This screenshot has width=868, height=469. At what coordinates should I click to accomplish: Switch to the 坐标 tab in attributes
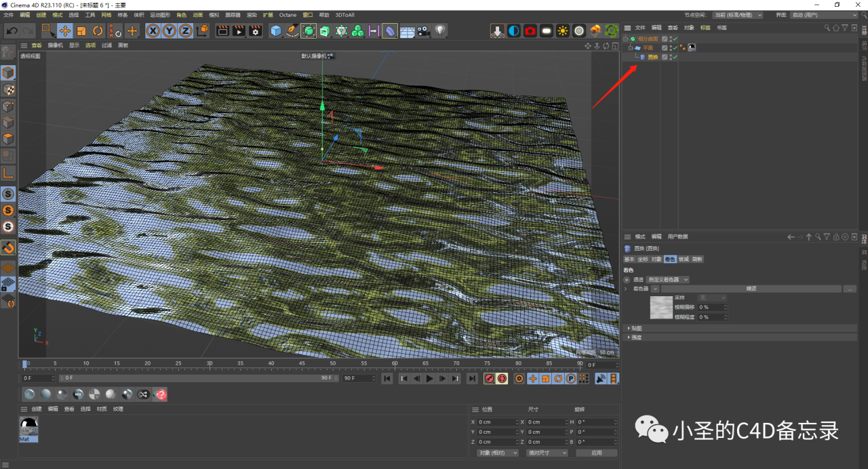point(643,259)
